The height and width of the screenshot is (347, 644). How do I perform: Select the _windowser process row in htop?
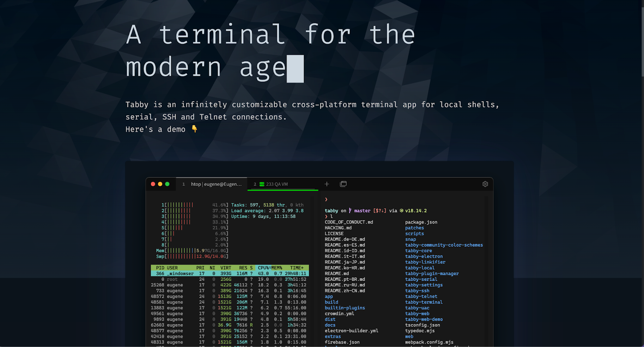coord(230,273)
